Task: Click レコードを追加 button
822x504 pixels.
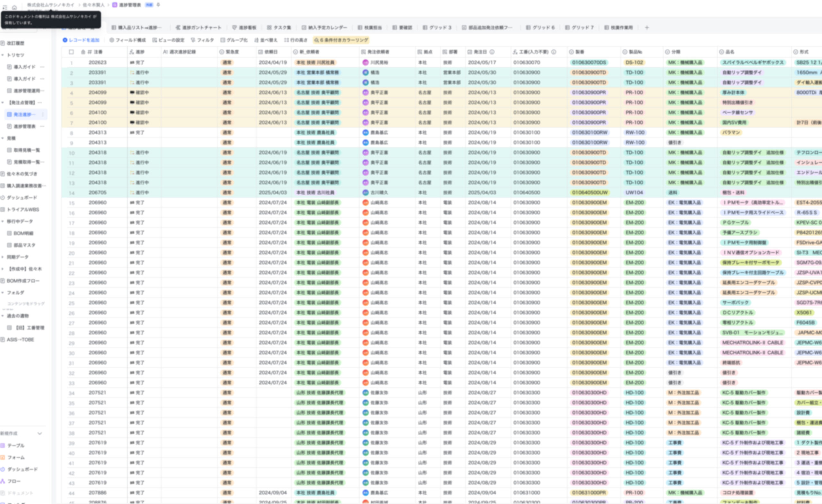Action: pyautogui.click(x=81, y=40)
